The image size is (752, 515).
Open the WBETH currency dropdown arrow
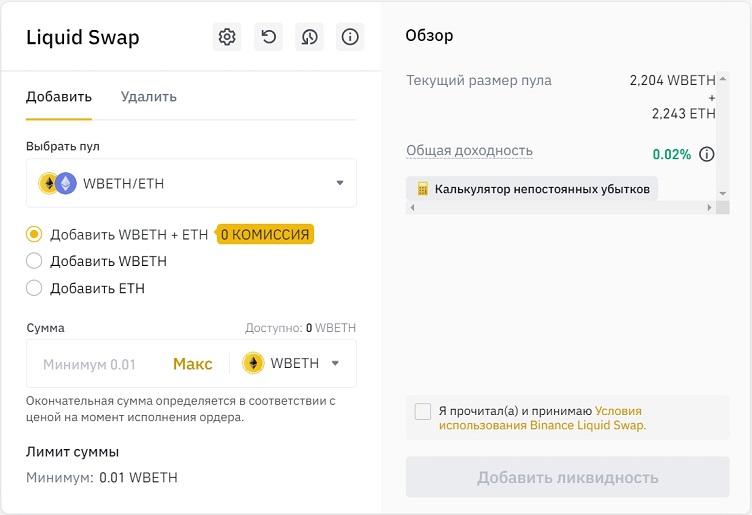coord(335,363)
